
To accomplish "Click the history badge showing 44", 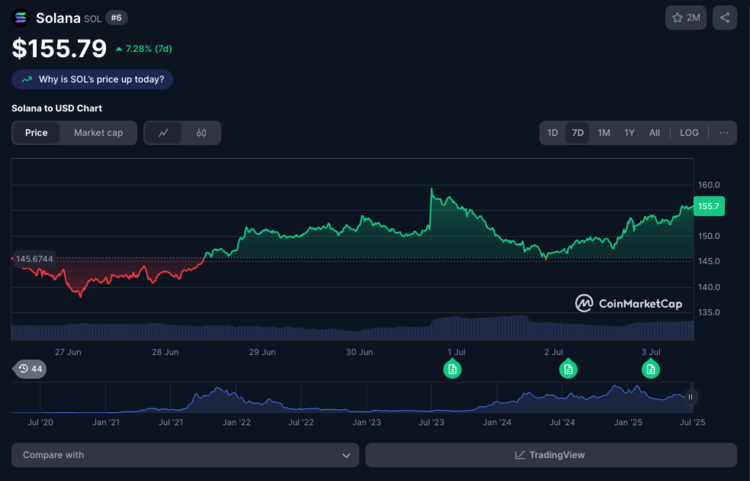I will [30, 369].
